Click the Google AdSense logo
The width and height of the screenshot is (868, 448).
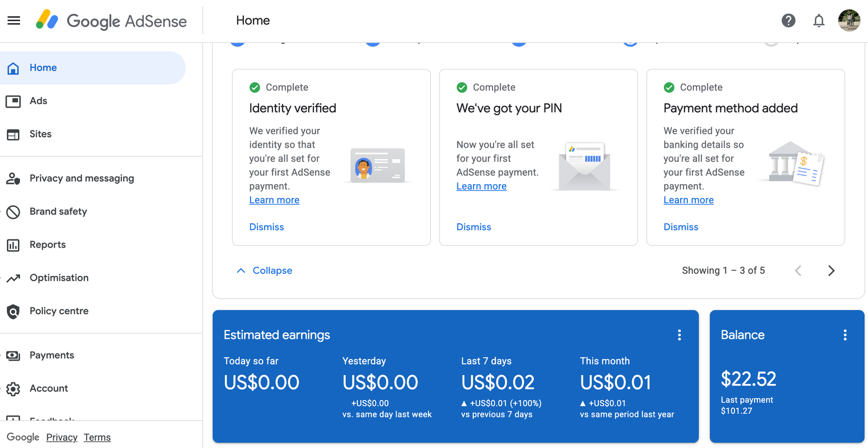click(111, 21)
